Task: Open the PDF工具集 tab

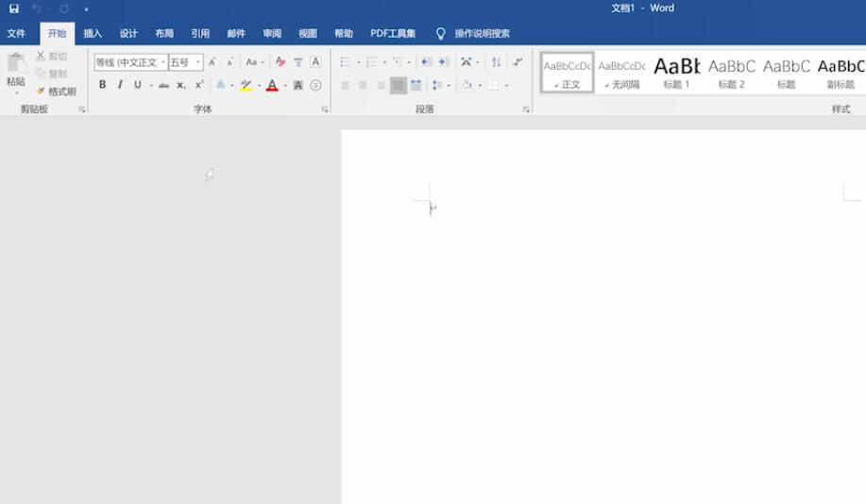Action: (x=393, y=34)
